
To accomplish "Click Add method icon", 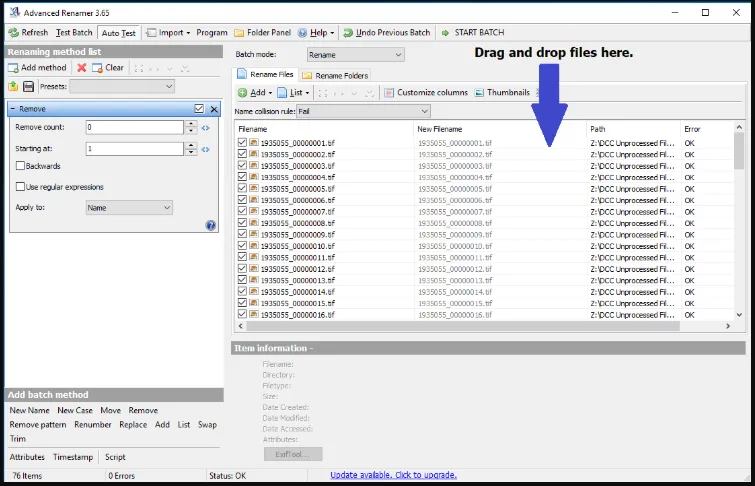I will pyautogui.click(x=13, y=68).
